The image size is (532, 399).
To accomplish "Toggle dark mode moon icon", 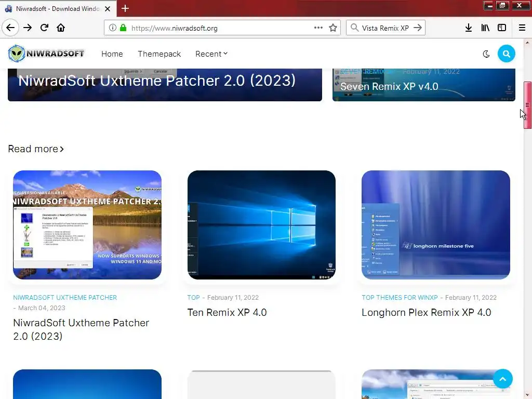I will (x=486, y=54).
